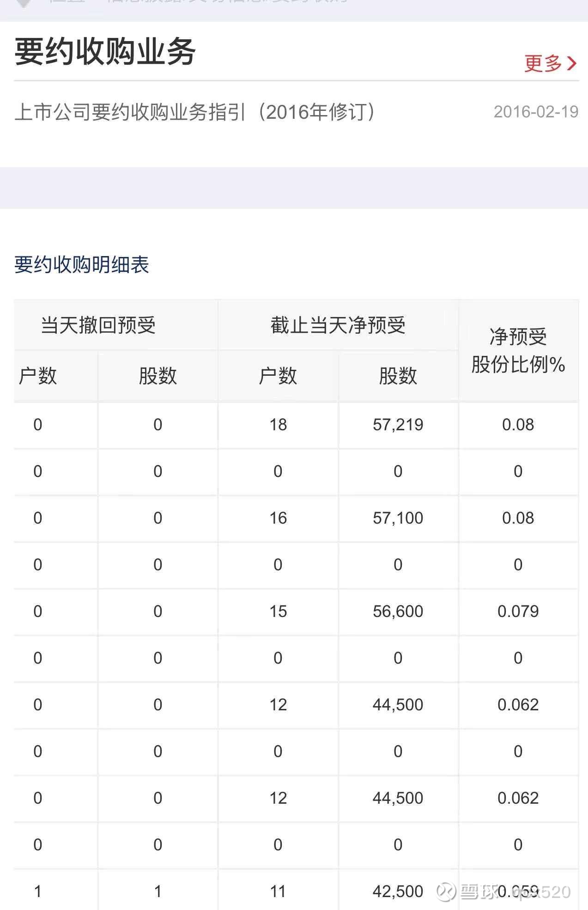Image resolution: width=588 pixels, height=910 pixels.
Task: Click the 股数 subheader under 当天撤回预受
Action: pyautogui.click(x=158, y=376)
